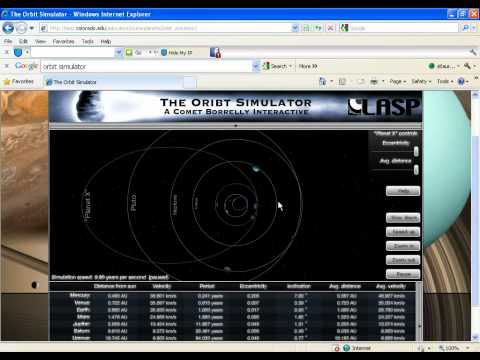Click the Refresh page icon
The image size is (480, 360).
(318, 28)
